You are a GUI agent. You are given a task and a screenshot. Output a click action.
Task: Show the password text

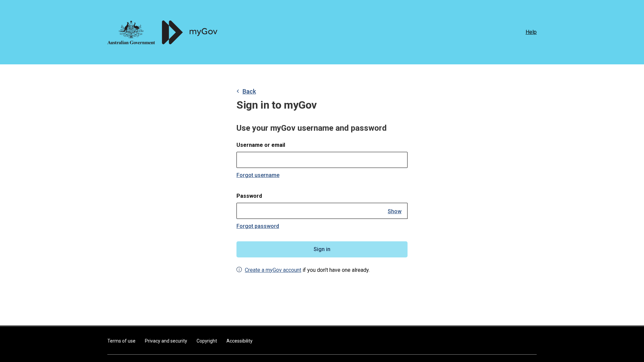394,211
